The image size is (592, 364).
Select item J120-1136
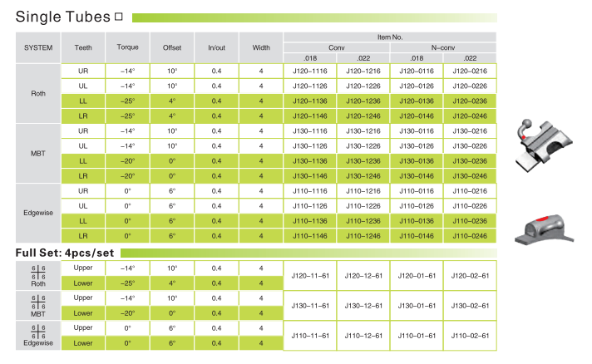pyautogui.click(x=310, y=101)
